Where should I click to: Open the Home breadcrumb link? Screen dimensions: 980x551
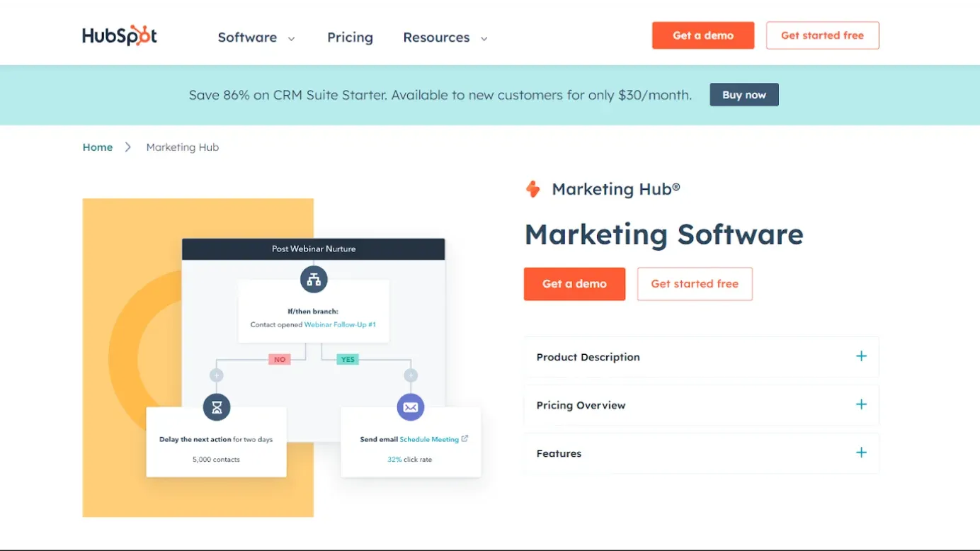[x=98, y=147]
